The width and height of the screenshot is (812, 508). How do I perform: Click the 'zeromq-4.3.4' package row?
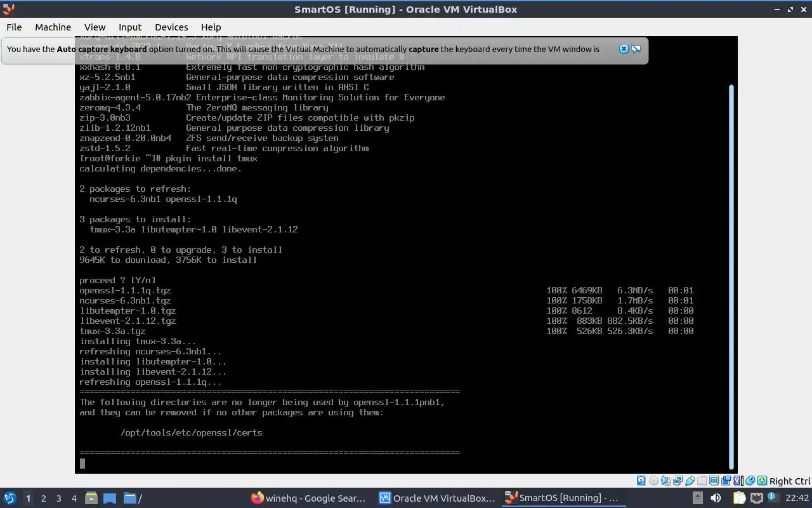[x=204, y=107]
